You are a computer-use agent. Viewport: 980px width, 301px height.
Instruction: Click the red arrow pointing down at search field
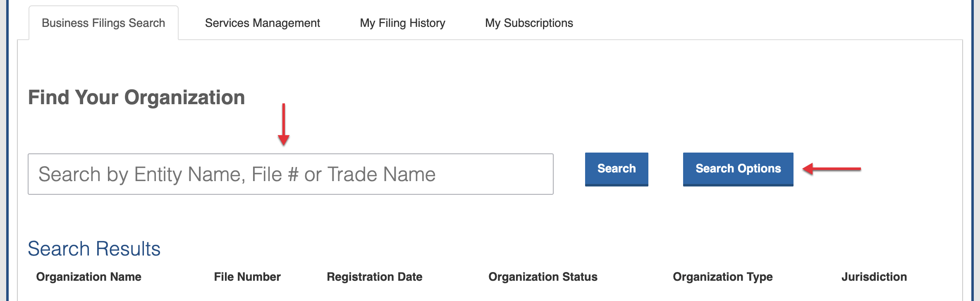click(283, 125)
